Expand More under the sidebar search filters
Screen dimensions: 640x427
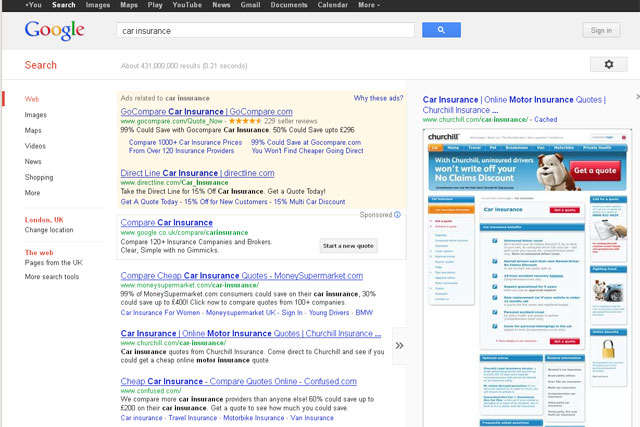pos(32,193)
